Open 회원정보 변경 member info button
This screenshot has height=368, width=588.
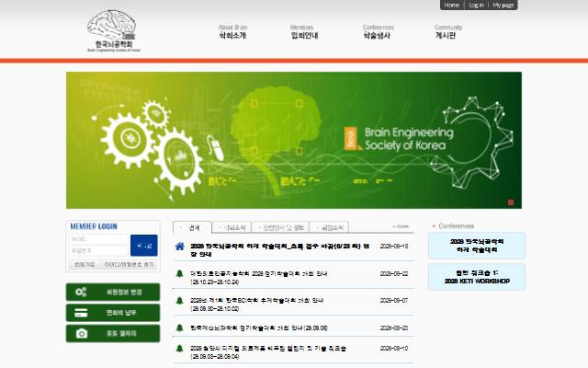tap(113, 293)
